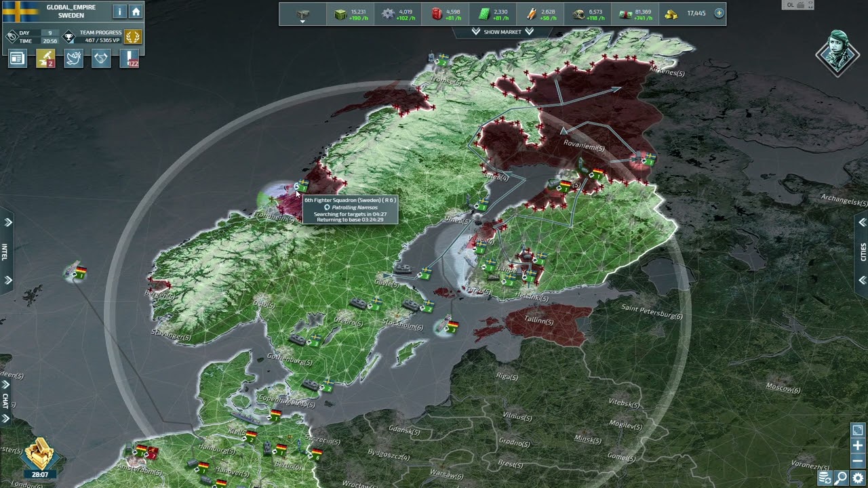Select the red fuel canister resource
The width and height of the screenshot is (868, 488).
click(x=436, y=14)
